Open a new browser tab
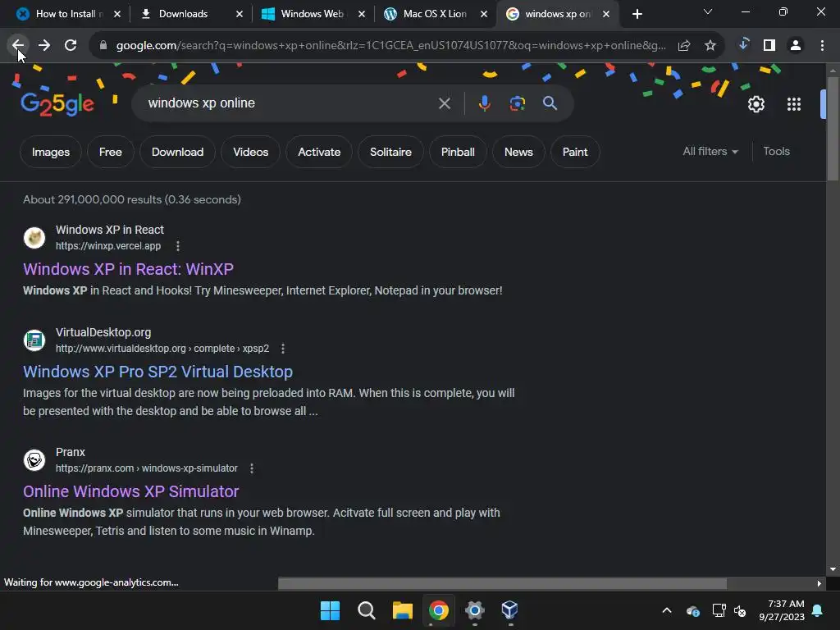 pos(637,15)
